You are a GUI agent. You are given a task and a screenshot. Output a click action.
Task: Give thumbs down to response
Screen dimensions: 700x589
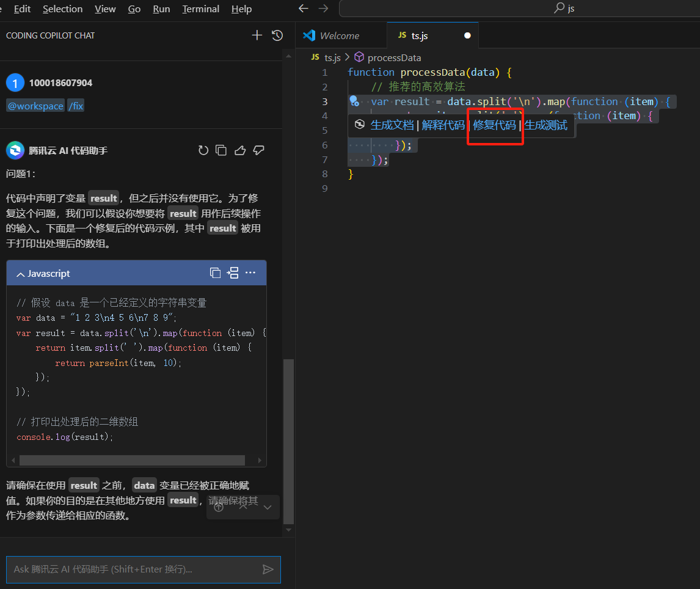258,150
